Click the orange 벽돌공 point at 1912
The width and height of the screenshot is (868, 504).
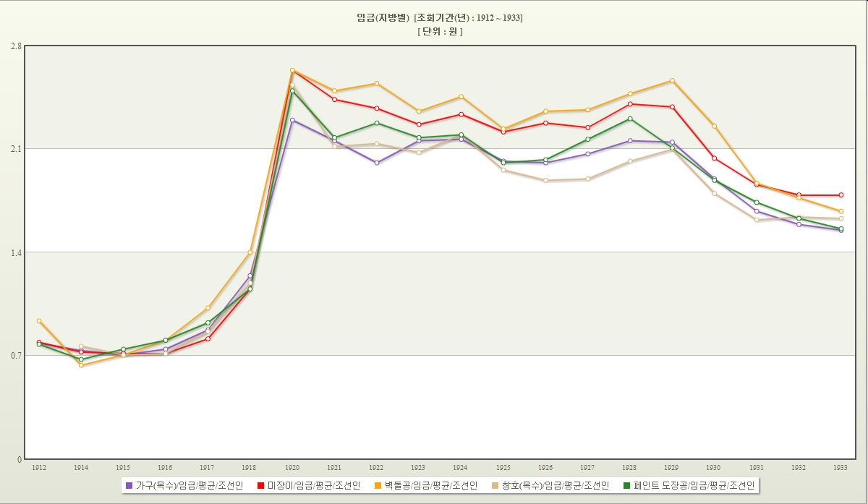(x=39, y=320)
